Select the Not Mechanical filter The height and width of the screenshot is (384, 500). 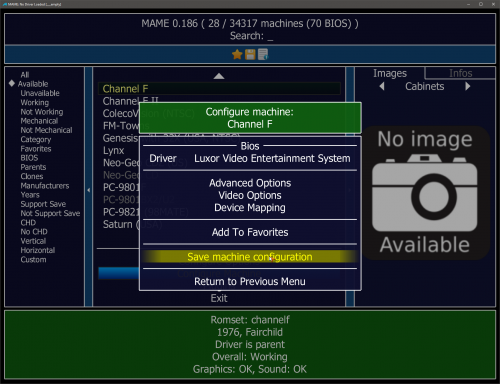(x=46, y=130)
